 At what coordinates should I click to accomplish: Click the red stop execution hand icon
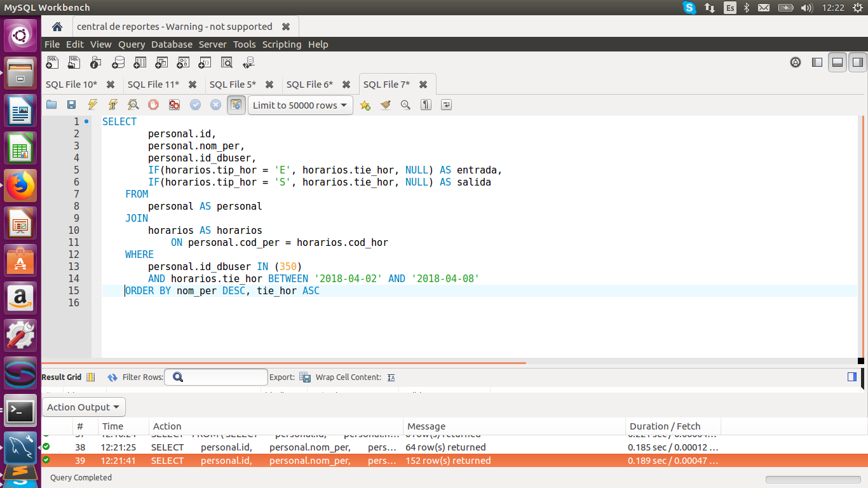click(153, 105)
